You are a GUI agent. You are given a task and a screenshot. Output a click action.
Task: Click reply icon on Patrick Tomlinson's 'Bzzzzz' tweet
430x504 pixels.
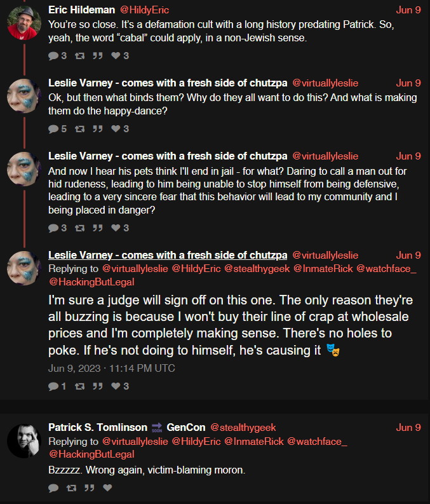pos(53,488)
